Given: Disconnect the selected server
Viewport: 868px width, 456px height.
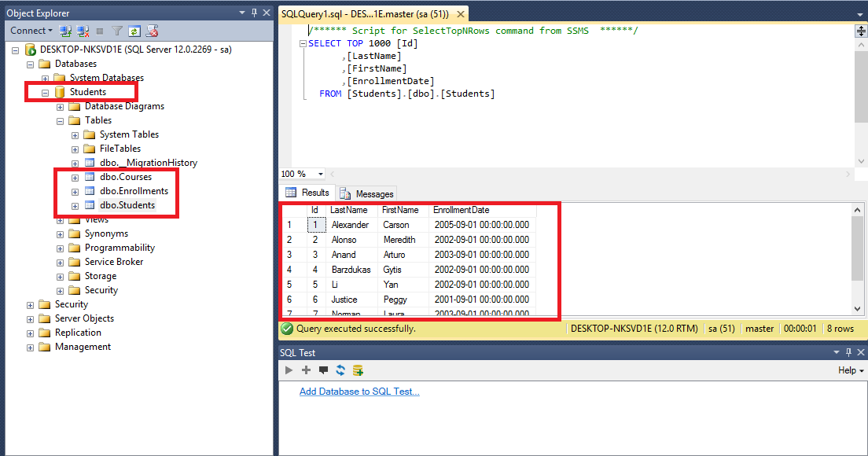Looking at the screenshot, I should (82, 30).
